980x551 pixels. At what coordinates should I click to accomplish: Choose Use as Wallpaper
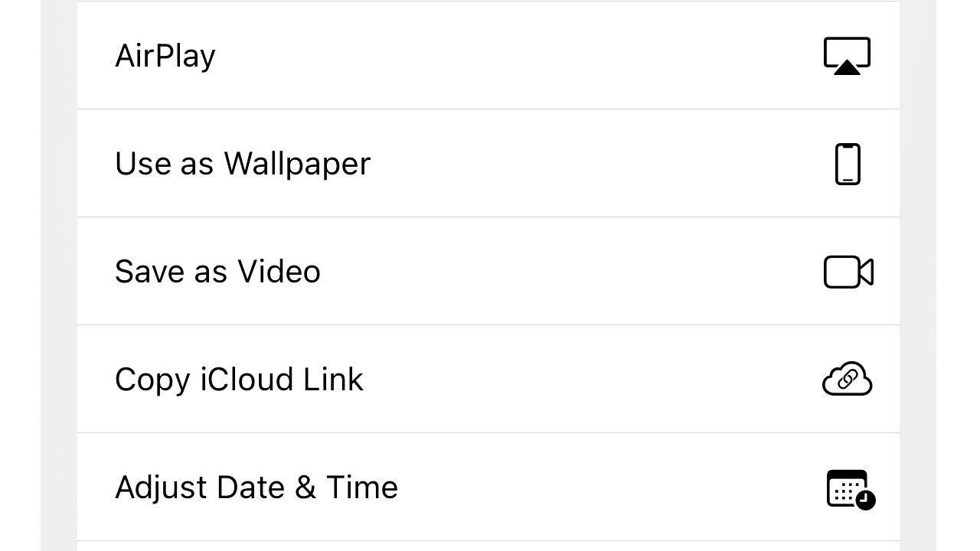point(488,163)
